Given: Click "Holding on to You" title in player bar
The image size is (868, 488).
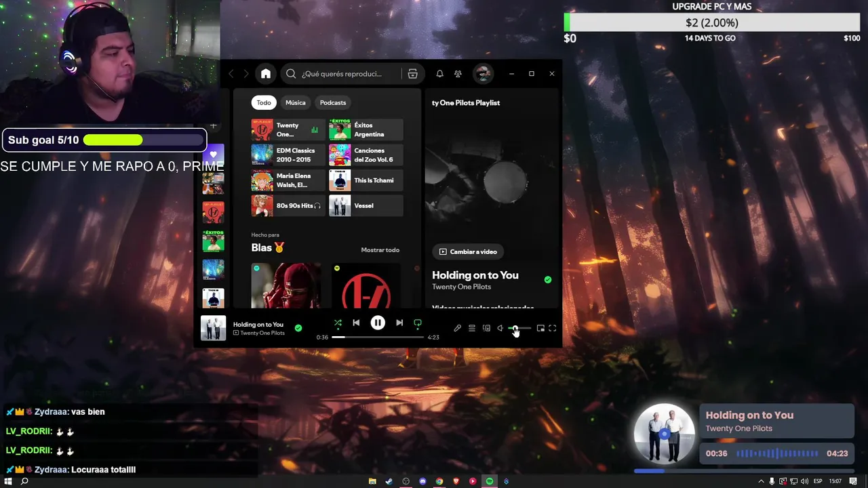Looking at the screenshot, I should pyautogui.click(x=258, y=324).
